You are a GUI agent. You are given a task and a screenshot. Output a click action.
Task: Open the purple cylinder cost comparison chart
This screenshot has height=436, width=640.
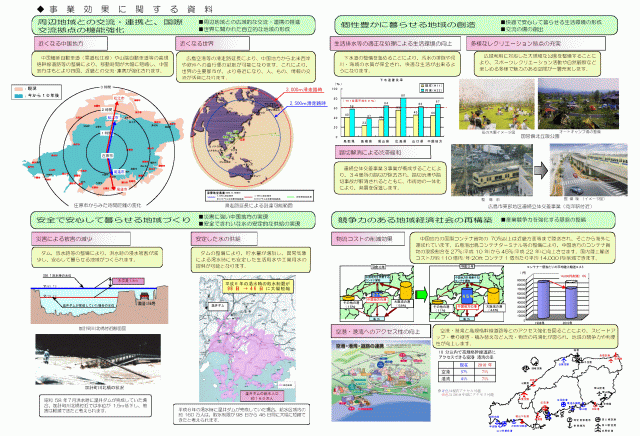coord(553,293)
